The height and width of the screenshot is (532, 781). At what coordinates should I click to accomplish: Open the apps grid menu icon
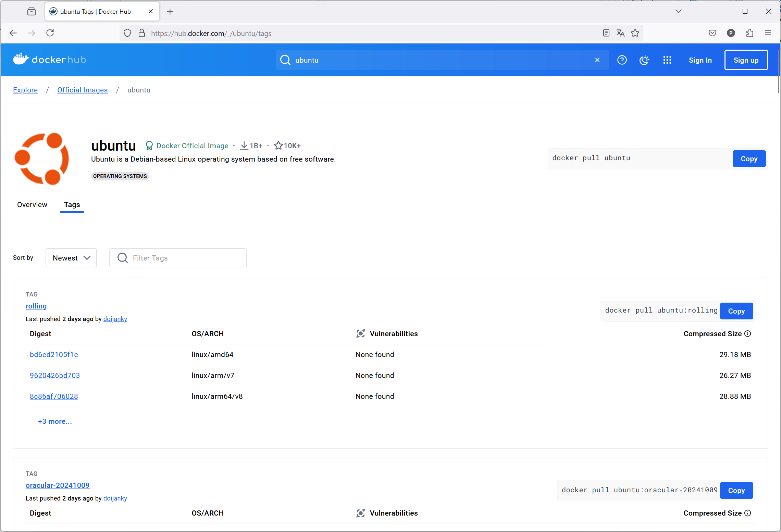coord(667,60)
